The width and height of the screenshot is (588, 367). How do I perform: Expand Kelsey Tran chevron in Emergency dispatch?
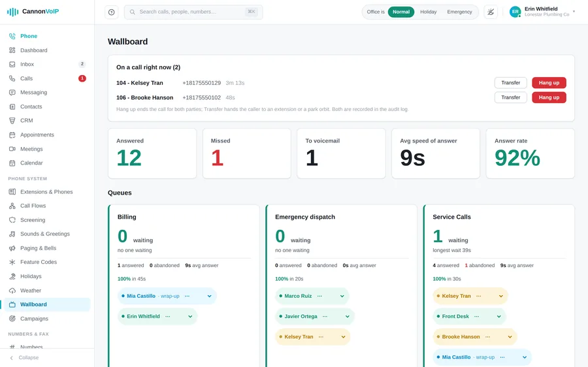coord(343,337)
